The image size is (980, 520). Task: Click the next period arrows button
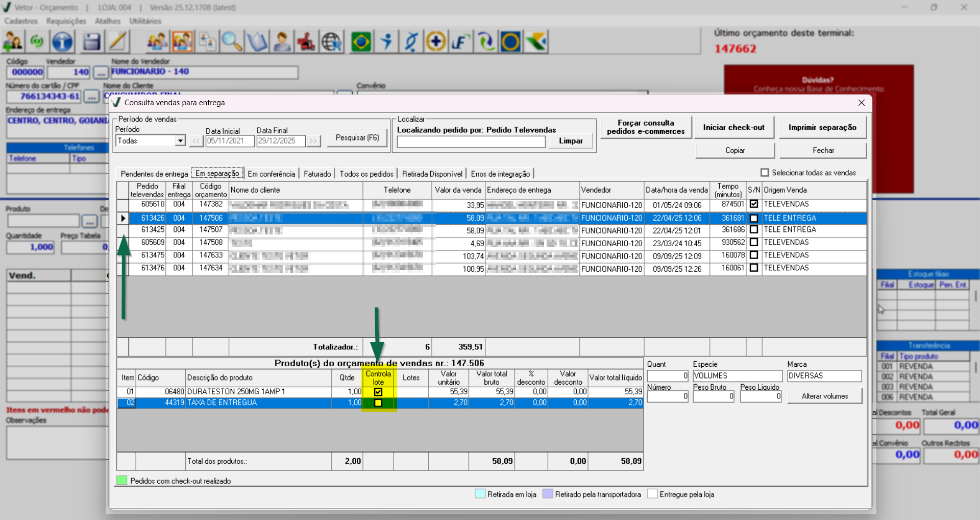(313, 141)
